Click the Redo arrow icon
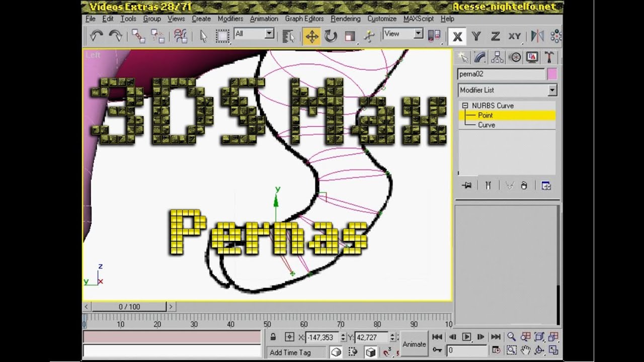Screen dimensions: 644x362 coord(115,36)
